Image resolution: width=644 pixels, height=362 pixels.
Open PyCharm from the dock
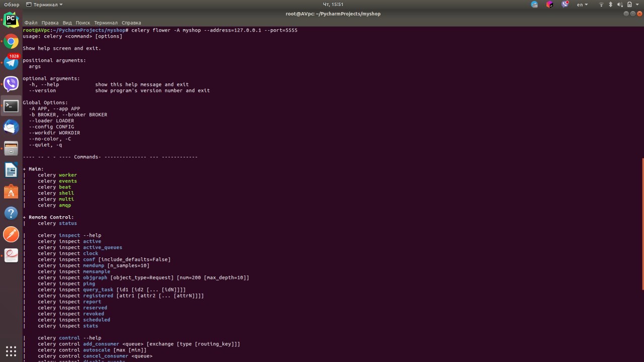11,20
